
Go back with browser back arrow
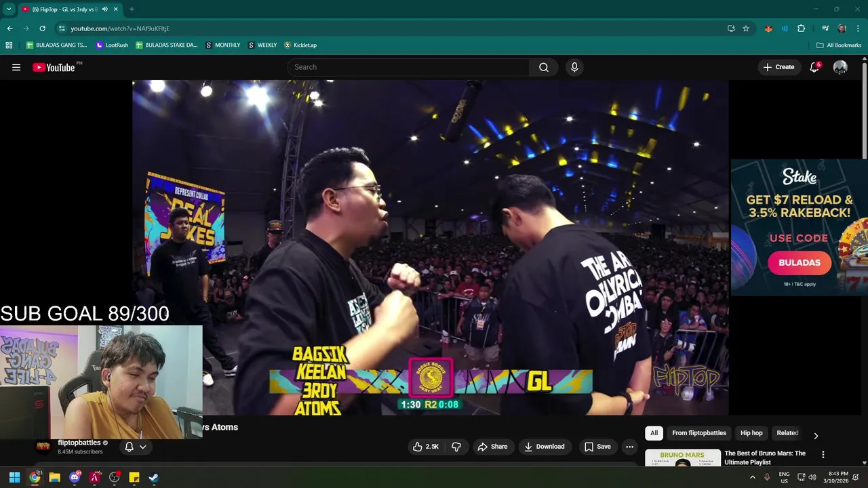pos(9,28)
